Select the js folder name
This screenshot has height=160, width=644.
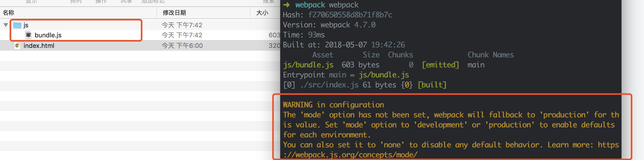(26, 25)
